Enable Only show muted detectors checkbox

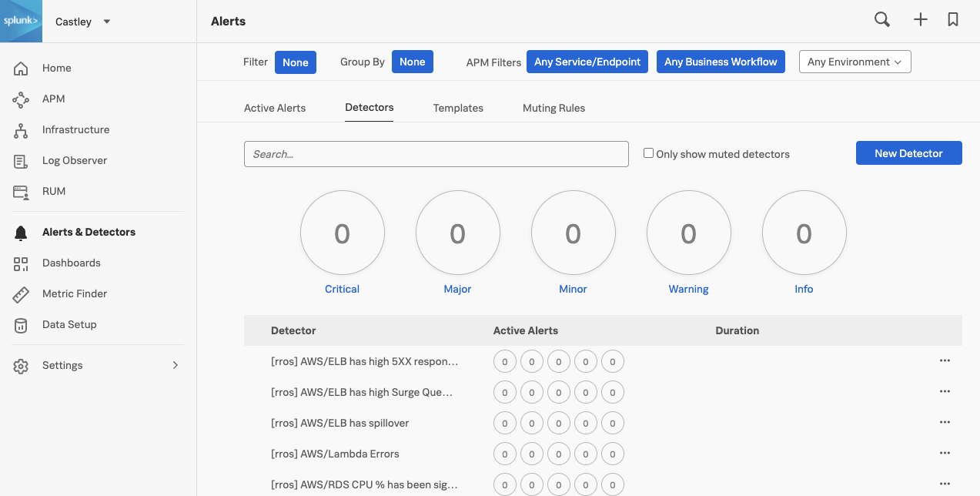tap(649, 153)
